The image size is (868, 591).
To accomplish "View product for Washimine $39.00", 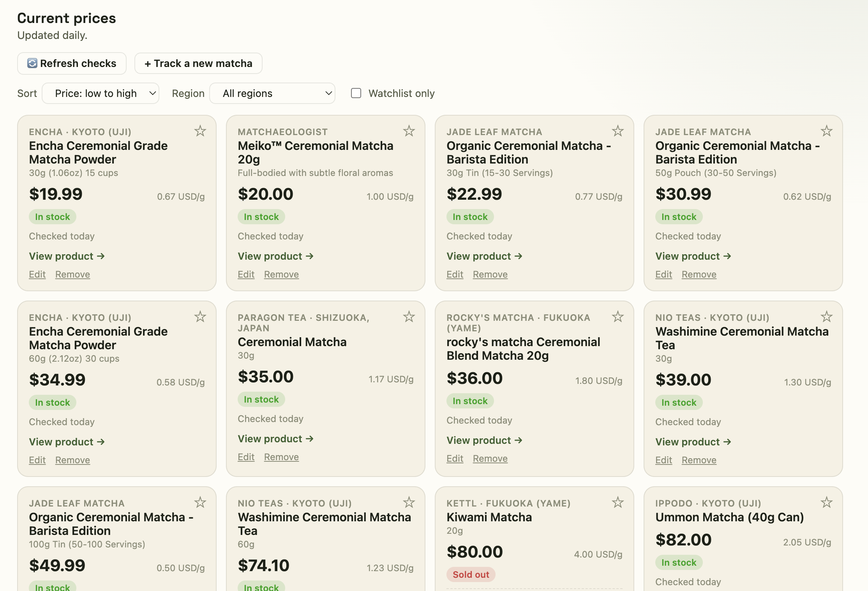I will tap(693, 442).
